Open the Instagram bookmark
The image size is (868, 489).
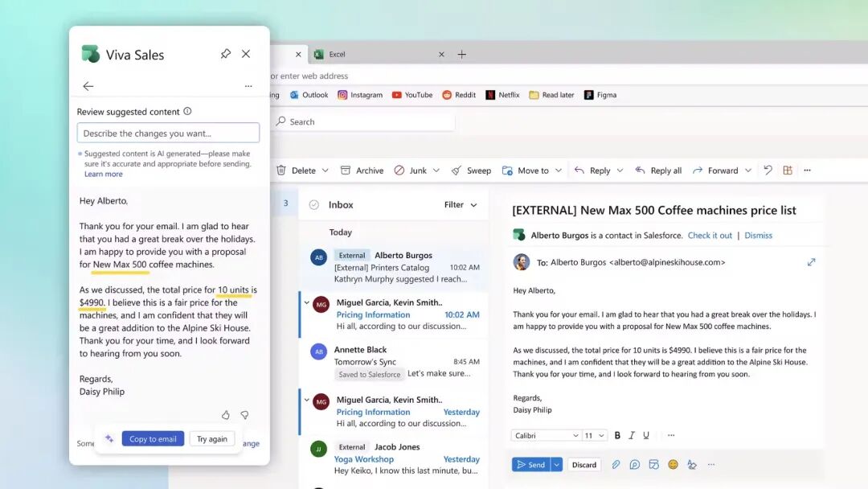pos(360,95)
